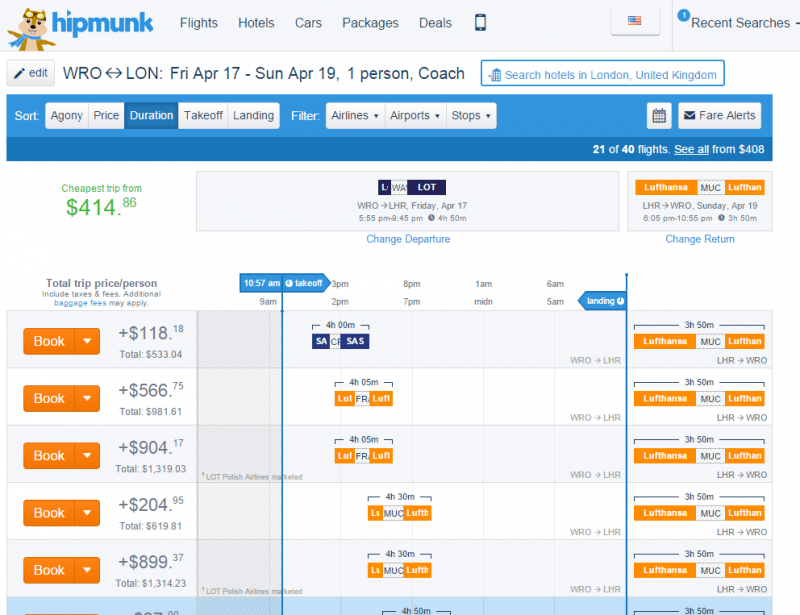The height and width of the screenshot is (615, 800).
Task: Click the pencil edit search button
Action: 31,73
